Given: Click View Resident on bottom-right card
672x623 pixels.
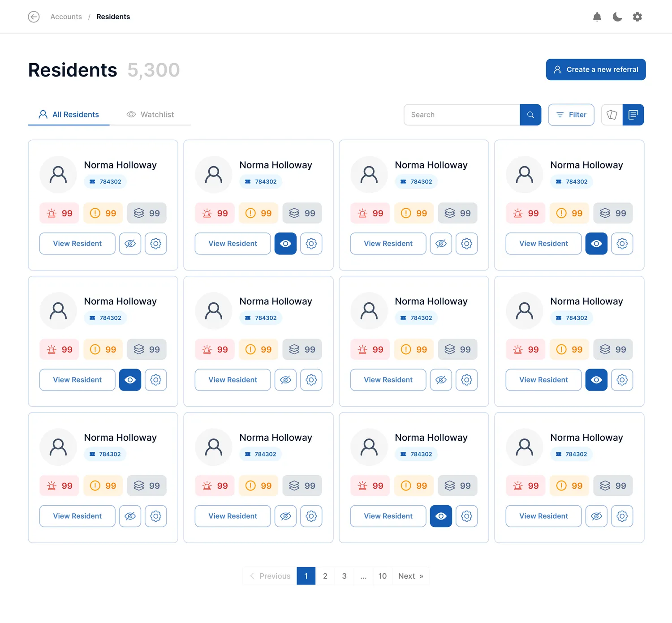Looking at the screenshot, I should pos(544,516).
